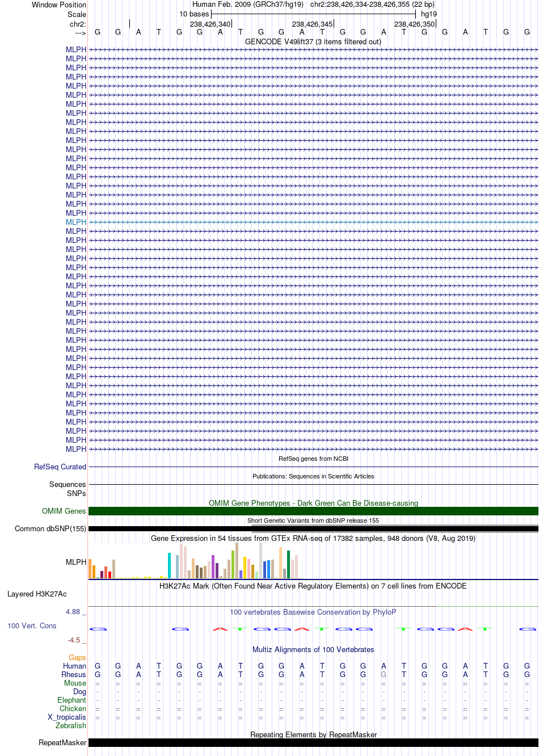Click the 10 bases scale bar

tap(313, 14)
